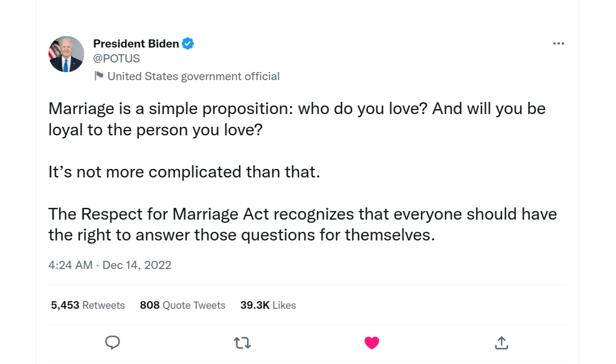Click the blue verified badge

click(188, 43)
